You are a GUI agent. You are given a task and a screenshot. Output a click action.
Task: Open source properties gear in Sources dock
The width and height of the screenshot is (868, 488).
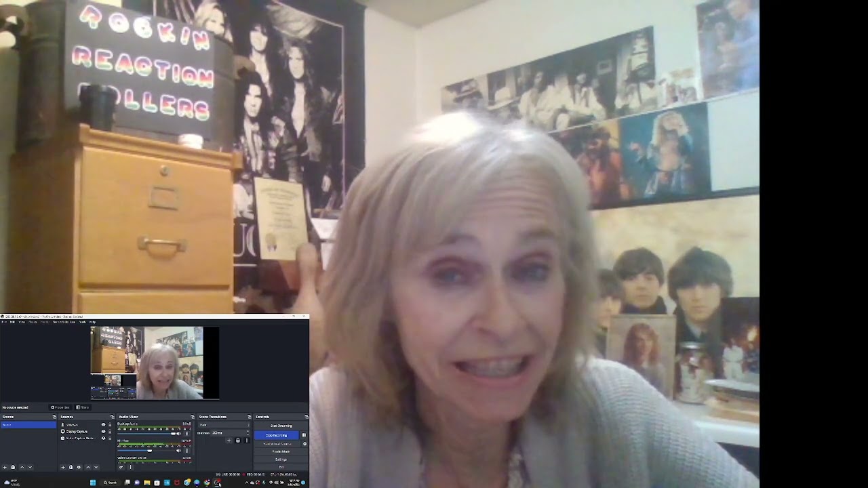coord(79,467)
